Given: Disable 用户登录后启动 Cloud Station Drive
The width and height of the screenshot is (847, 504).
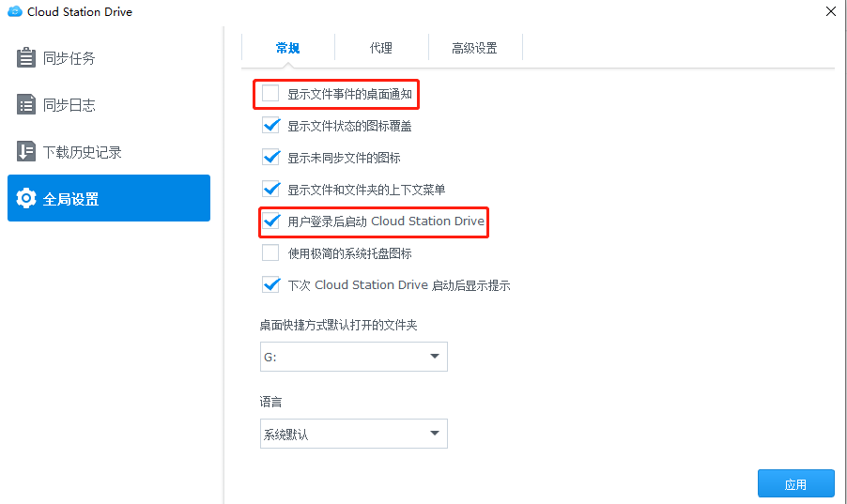Looking at the screenshot, I should point(270,221).
